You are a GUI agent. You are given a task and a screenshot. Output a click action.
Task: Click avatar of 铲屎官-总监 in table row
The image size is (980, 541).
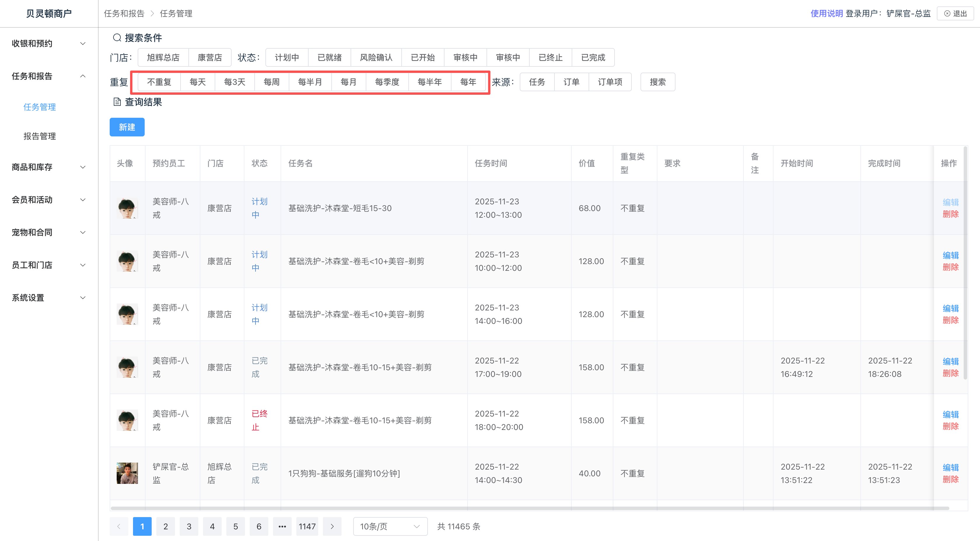coord(127,473)
